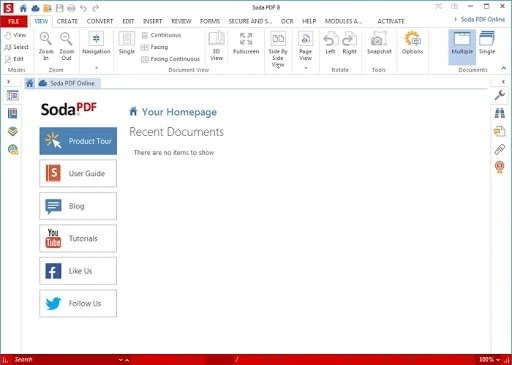Rotate page Left
512x365 pixels.
330,43
